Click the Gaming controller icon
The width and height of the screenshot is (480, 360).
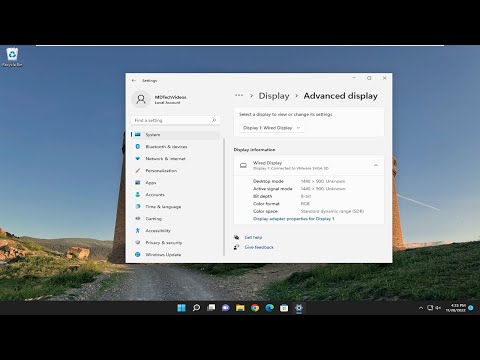[138, 219]
